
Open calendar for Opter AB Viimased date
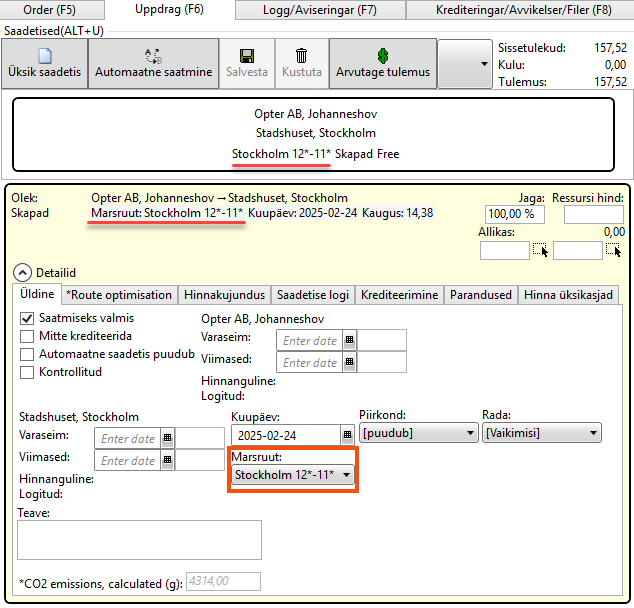tap(349, 363)
